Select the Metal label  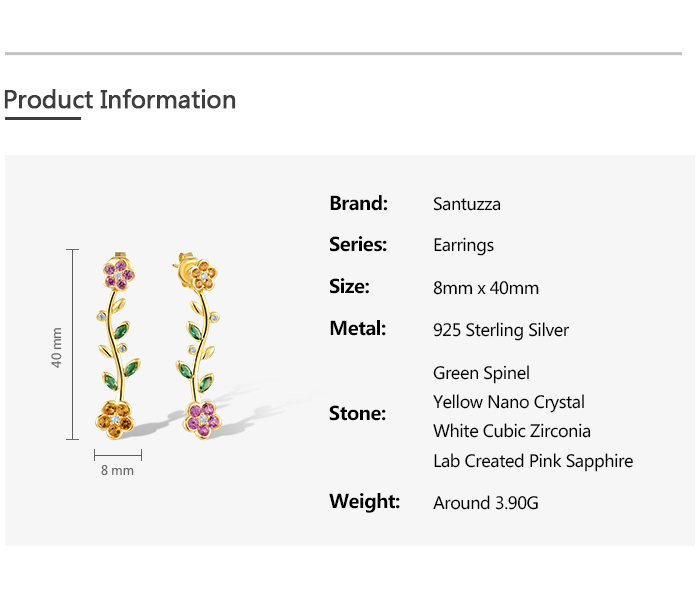[357, 328]
